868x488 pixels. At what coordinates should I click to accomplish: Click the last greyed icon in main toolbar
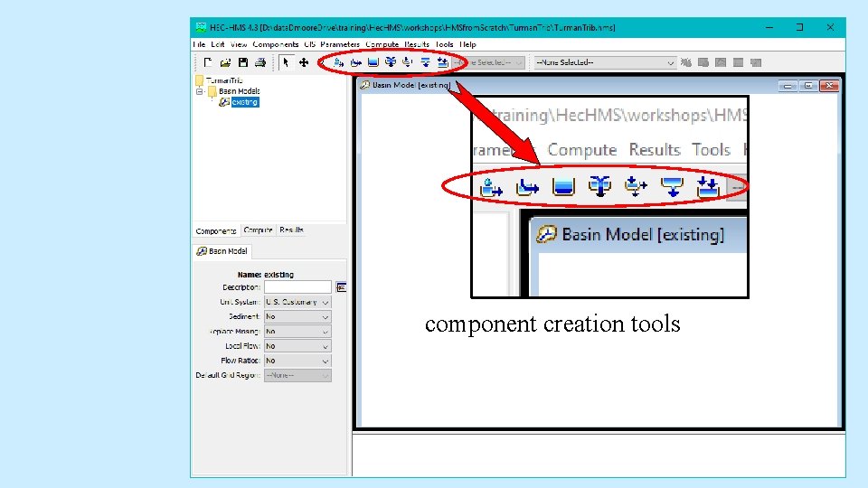756,62
